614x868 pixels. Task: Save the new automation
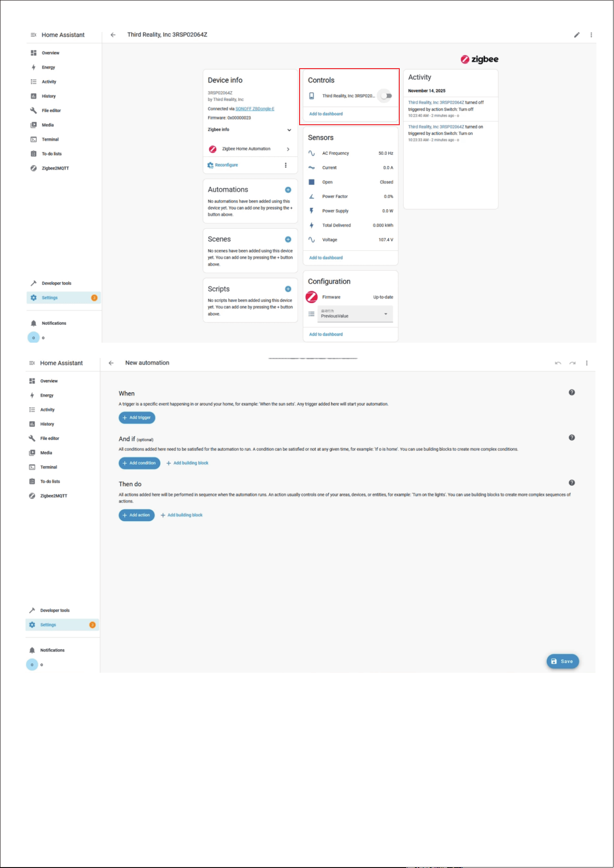[563, 662]
